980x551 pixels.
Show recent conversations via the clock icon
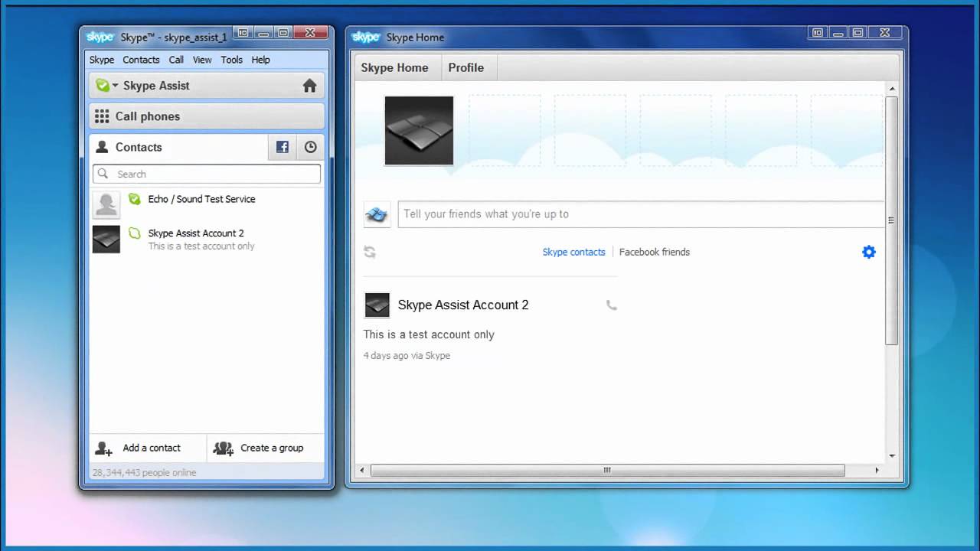pyautogui.click(x=310, y=147)
